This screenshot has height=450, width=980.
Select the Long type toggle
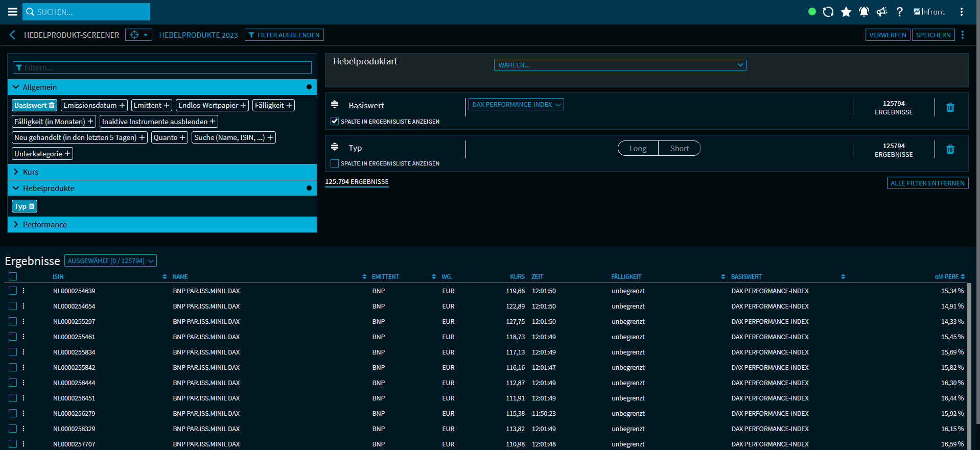(x=638, y=148)
